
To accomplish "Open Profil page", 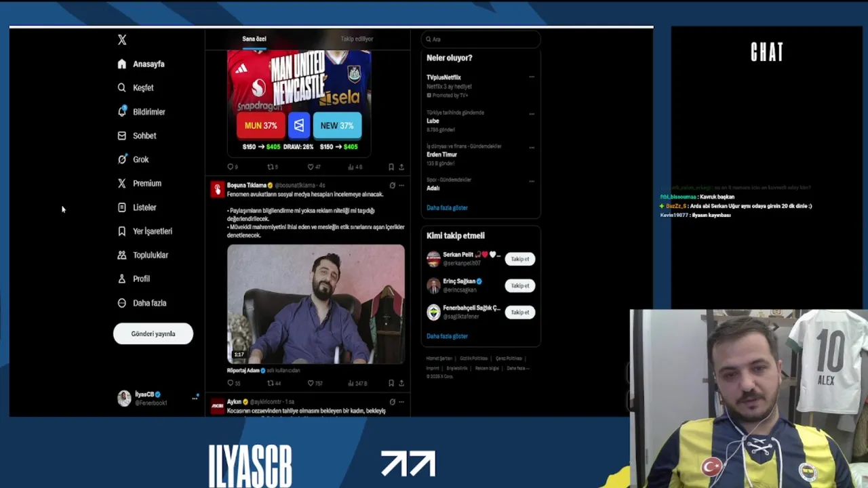I will click(x=134, y=279).
